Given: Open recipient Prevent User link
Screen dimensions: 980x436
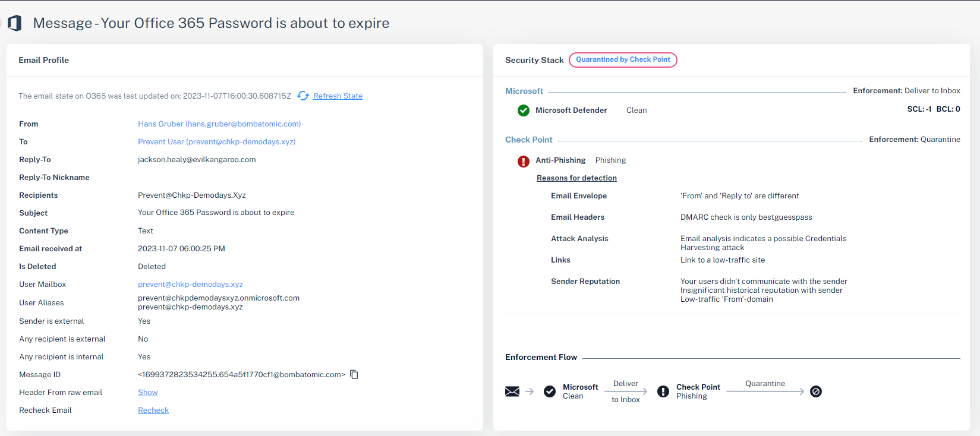Looking at the screenshot, I should (217, 142).
